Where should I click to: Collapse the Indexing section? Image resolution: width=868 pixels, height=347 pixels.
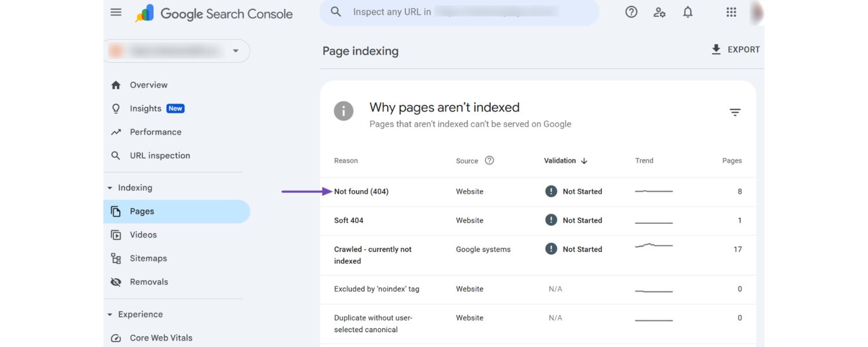point(109,187)
